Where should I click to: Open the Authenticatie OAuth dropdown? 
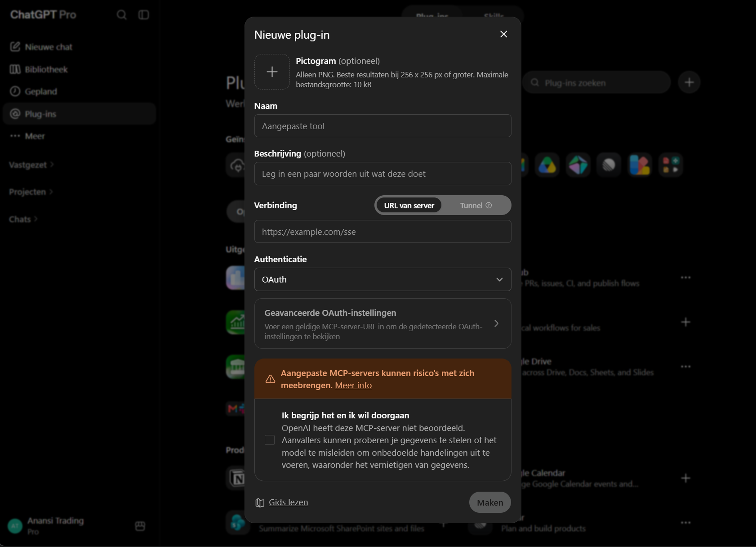pyautogui.click(x=382, y=279)
